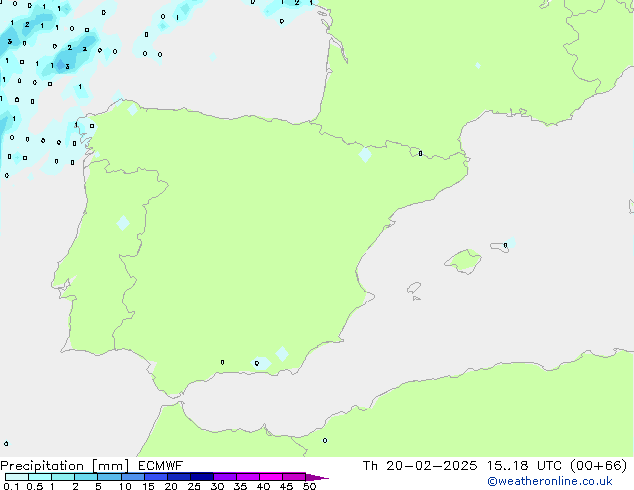Pick the blue swatch between 15 and 20
The width and height of the screenshot is (634, 490).
tap(156, 477)
